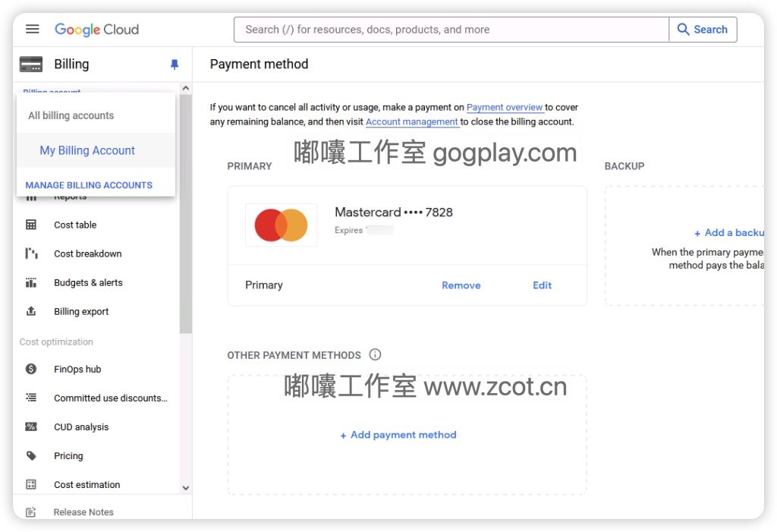The width and height of the screenshot is (777, 532).
Task: Click Add payment method
Action: [x=398, y=435]
